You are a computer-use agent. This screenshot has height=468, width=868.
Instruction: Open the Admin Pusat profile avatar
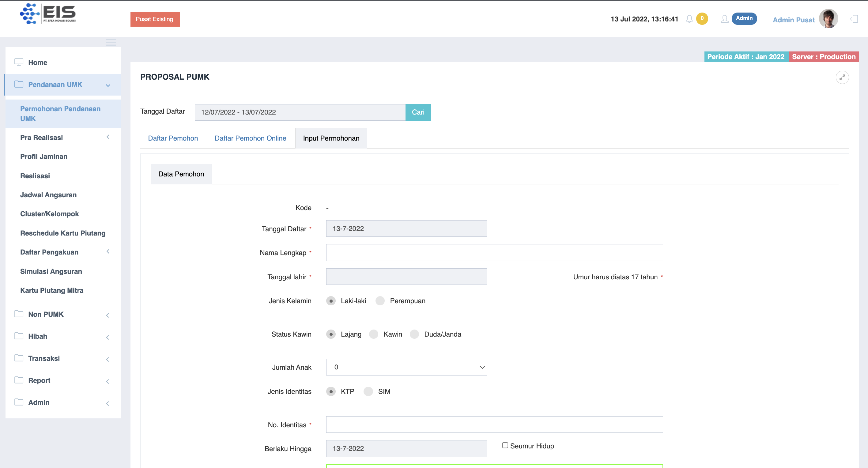point(828,19)
